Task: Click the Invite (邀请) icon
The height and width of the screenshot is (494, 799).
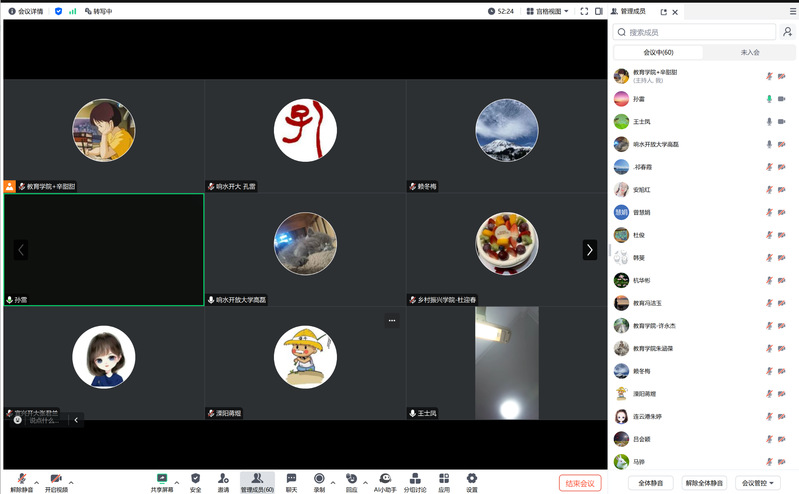Action: 223,482
